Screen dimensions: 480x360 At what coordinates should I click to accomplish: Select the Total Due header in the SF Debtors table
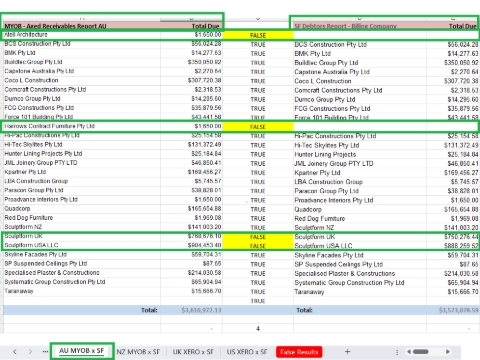463,26
